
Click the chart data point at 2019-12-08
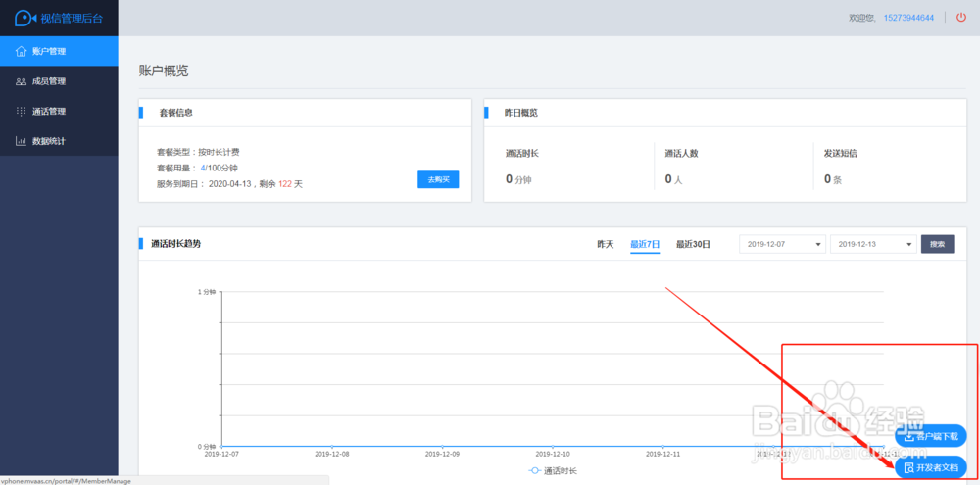(332, 446)
